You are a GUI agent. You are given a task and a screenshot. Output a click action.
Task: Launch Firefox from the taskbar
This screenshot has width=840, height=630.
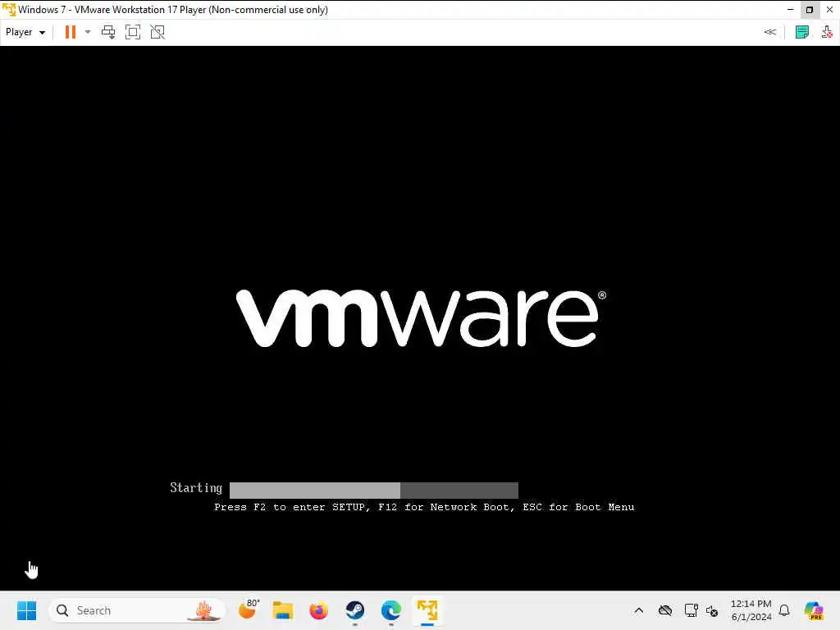[x=319, y=610]
